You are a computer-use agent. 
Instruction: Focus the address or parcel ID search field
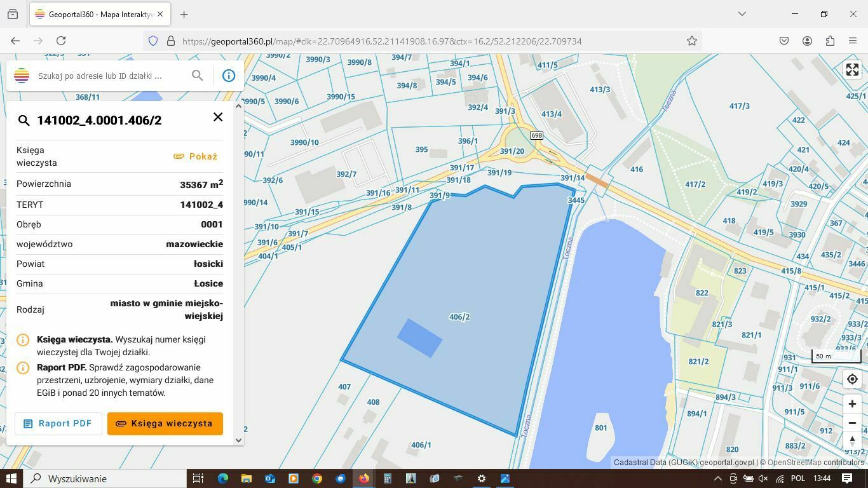(x=108, y=76)
